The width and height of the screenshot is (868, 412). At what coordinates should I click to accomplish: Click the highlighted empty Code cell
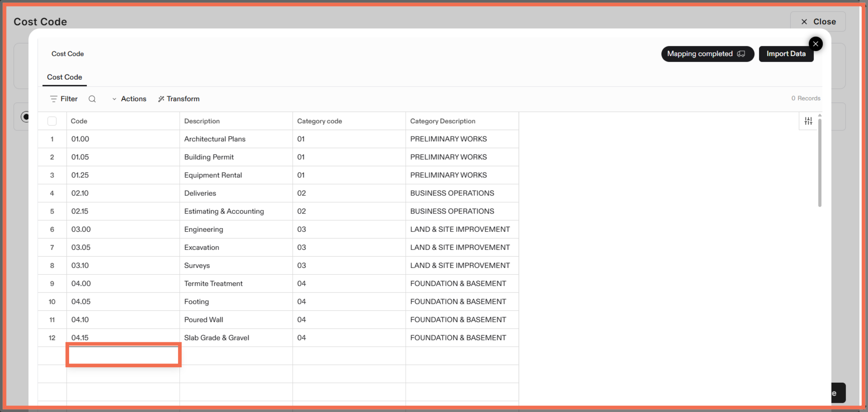[x=123, y=355]
